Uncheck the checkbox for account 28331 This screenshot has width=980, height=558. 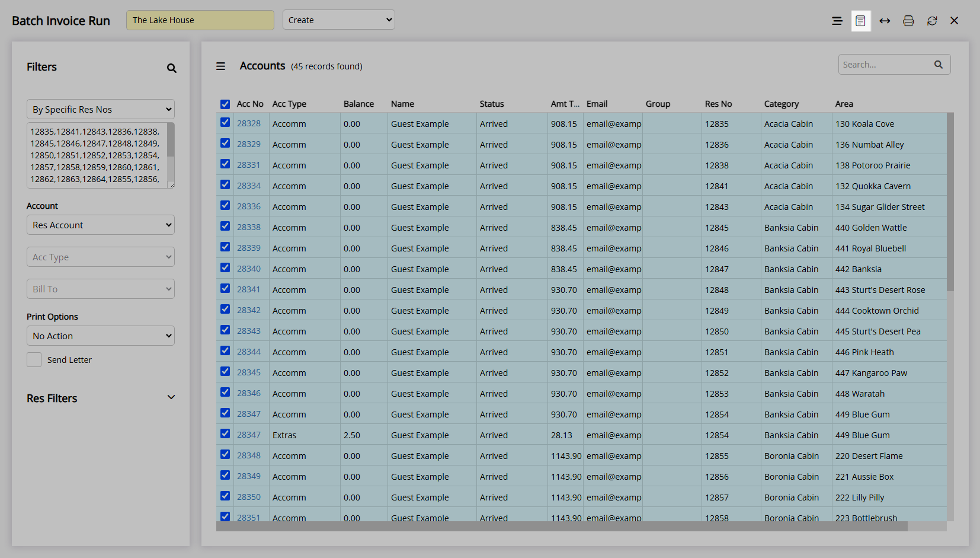[x=225, y=164]
